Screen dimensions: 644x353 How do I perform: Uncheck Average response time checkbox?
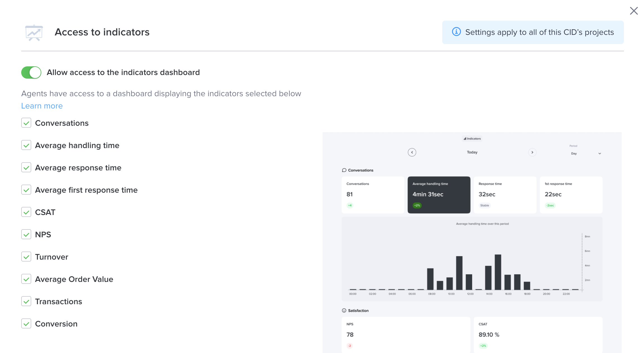point(26,168)
